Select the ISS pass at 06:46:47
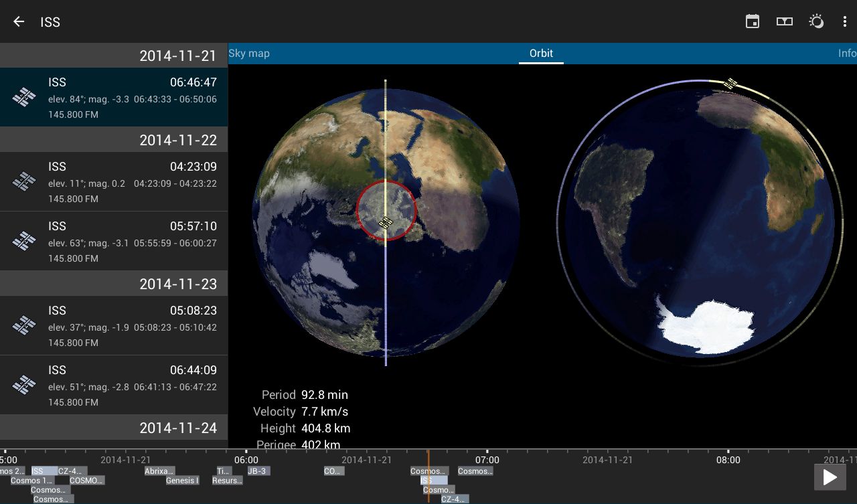The width and height of the screenshot is (857, 504). [114, 97]
